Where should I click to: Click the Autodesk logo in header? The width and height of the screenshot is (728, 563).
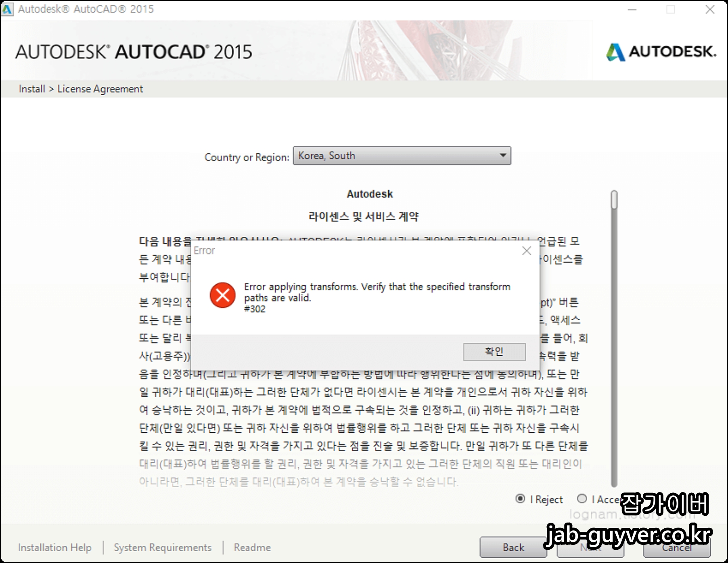(661, 52)
